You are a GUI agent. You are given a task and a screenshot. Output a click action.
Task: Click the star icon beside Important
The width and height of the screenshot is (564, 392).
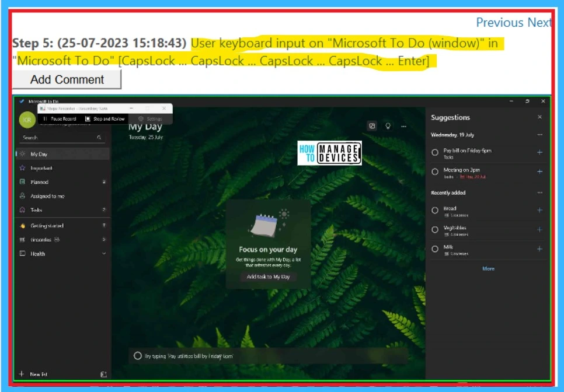click(22, 168)
